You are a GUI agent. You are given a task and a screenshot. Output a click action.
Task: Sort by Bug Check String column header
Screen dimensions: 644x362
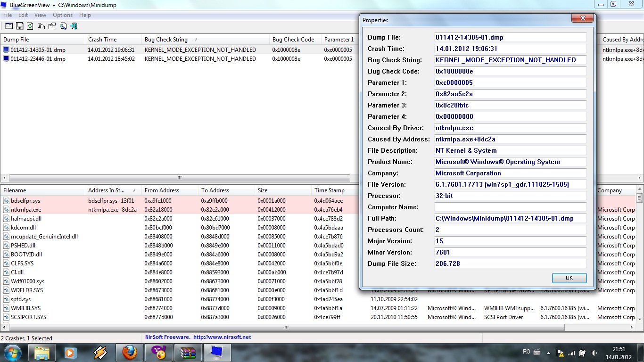[x=205, y=40]
